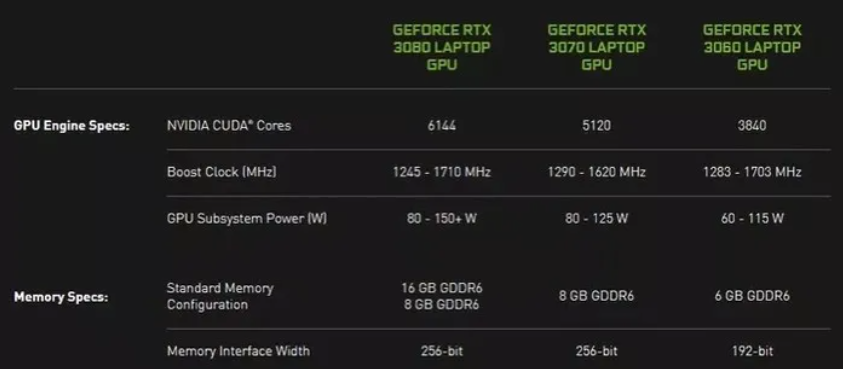Screen dimensions: 843x369
Task: Click the 1245 - 1710 MHz boost value
Action: (442, 172)
